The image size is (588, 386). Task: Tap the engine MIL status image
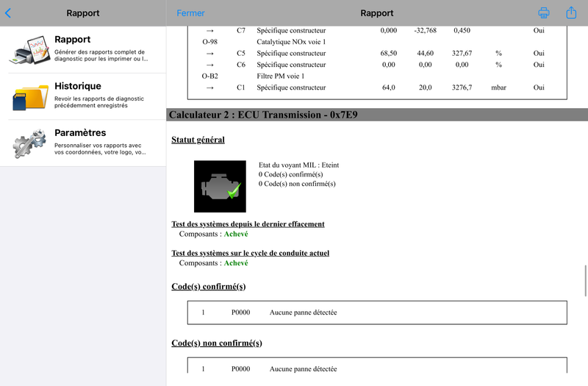[220, 187]
